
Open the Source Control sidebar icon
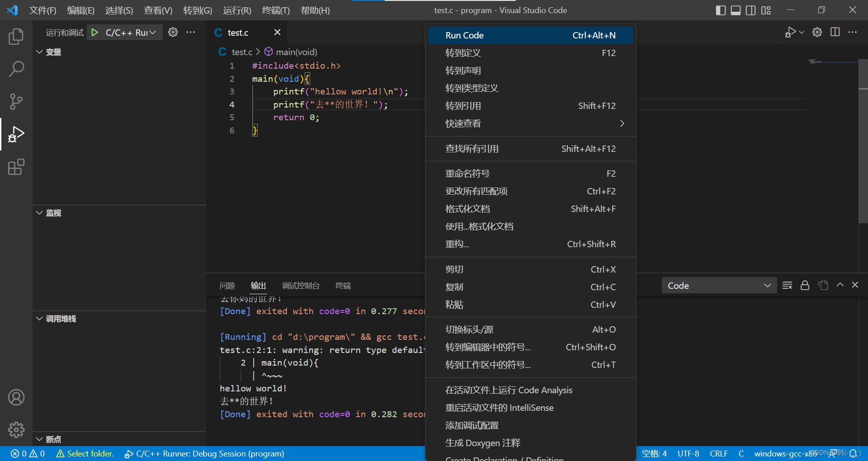pyautogui.click(x=16, y=101)
